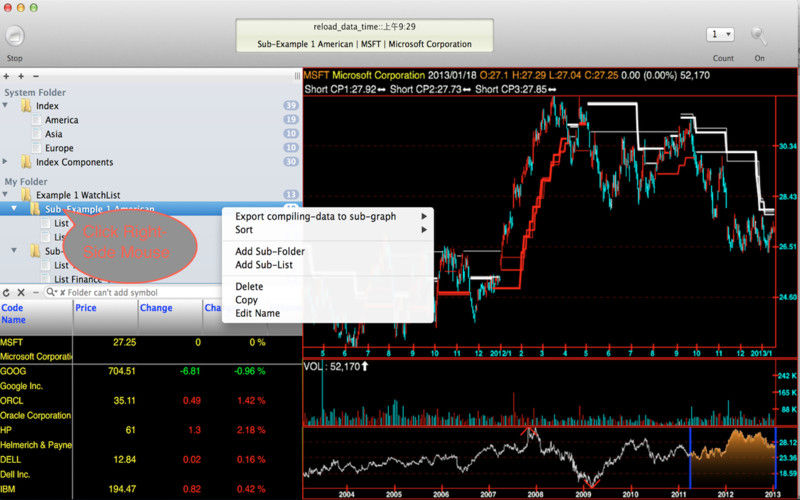Click the America list document icon

click(37, 120)
